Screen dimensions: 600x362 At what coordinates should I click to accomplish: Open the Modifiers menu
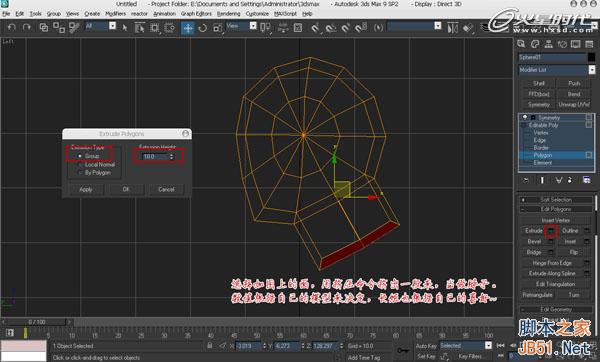(x=115, y=14)
